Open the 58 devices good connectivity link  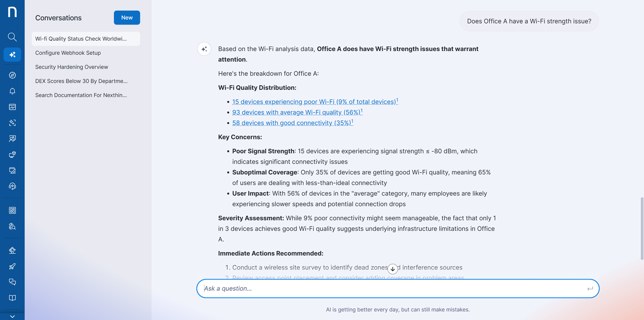click(x=292, y=123)
